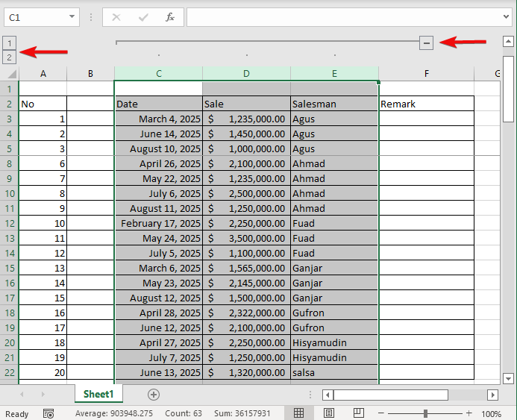This screenshot has width=517, height=420.
Task: Switch to Normal view icon
Action: click(298, 413)
